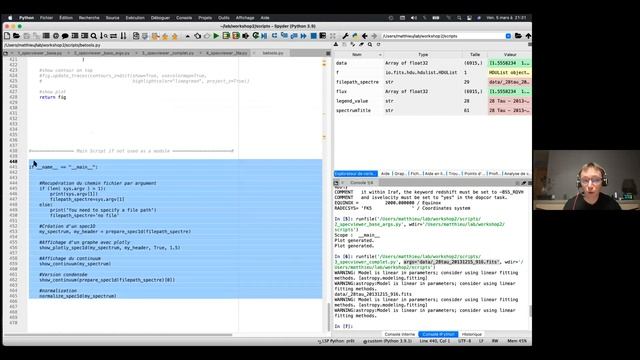Open PYTHONPATH manager python icon
The height and width of the screenshot is (360, 640).
point(355,36)
